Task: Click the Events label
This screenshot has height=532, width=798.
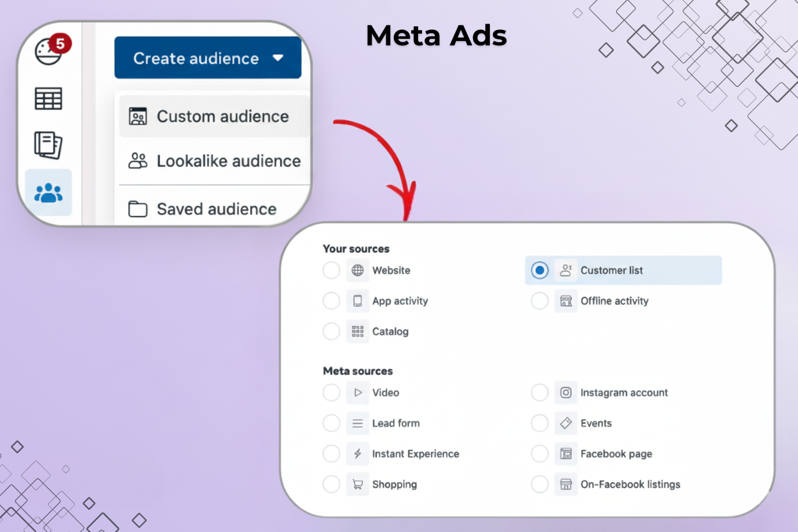Action: coord(596,423)
